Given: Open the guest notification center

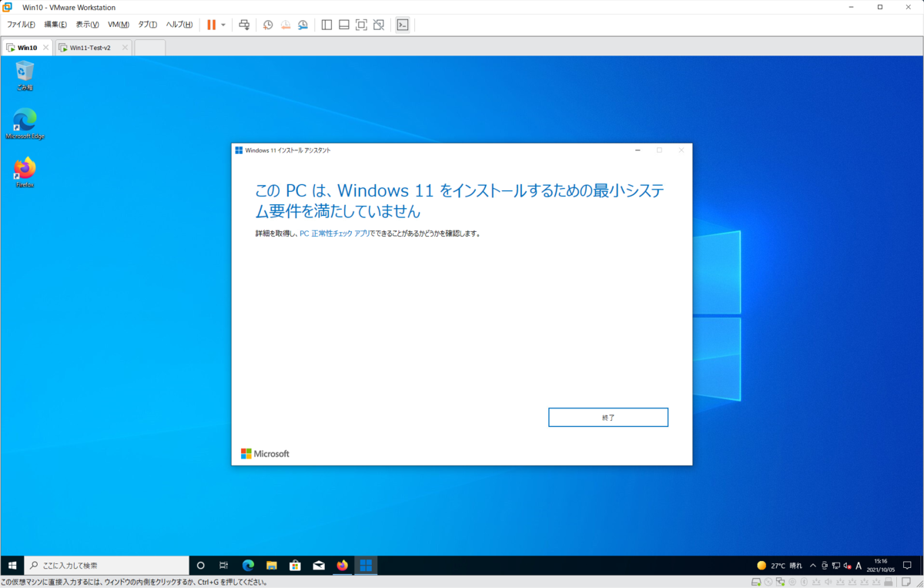Looking at the screenshot, I should click(907, 565).
